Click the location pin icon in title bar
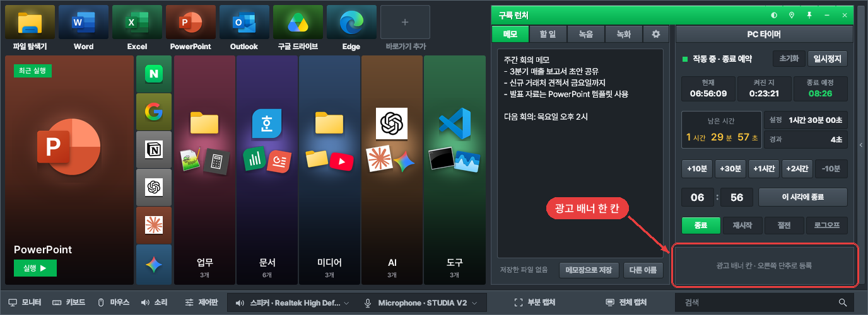 click(x=792, y=14)
